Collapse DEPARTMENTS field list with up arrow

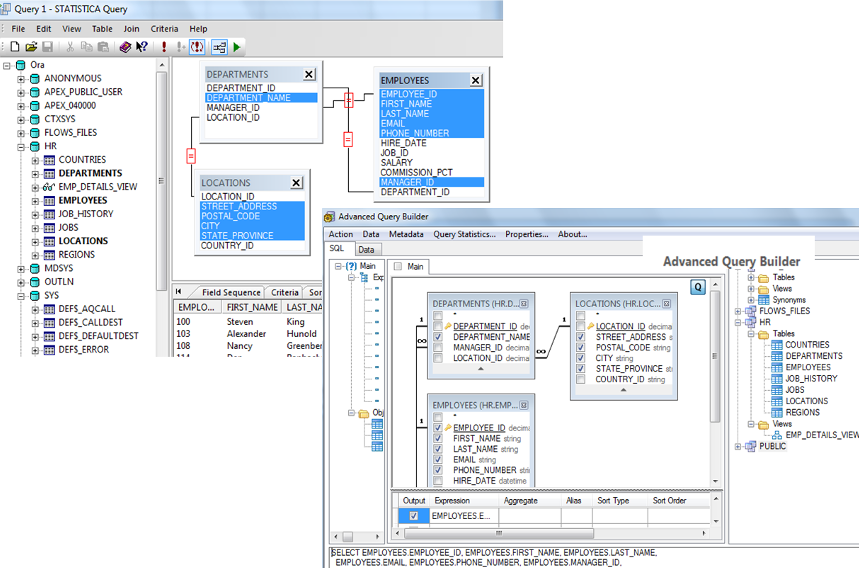coord(480,369)
